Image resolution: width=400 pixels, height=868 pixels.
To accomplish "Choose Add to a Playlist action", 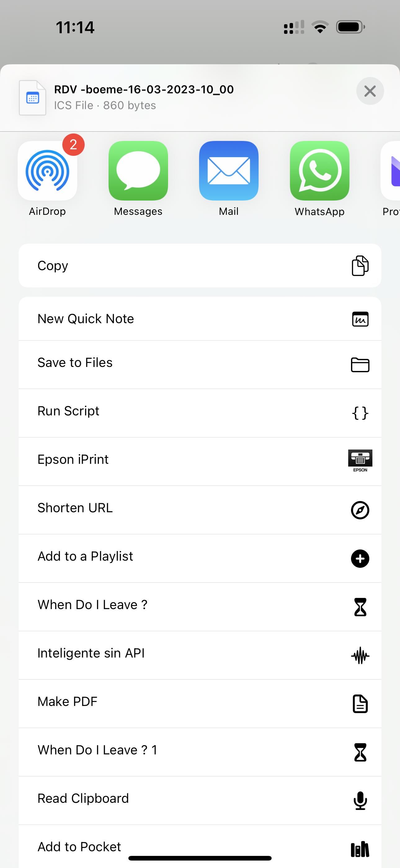I will (x=200, y=557).
